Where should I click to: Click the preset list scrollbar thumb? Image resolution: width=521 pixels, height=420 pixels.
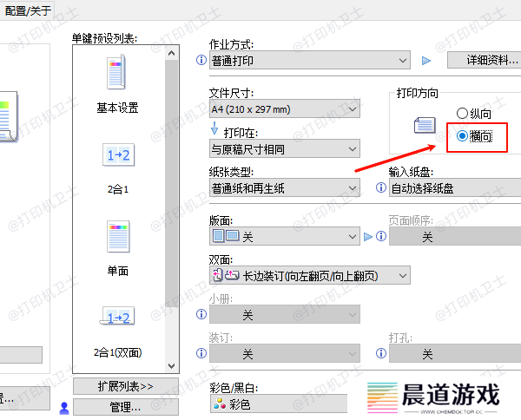click(171, 181)
